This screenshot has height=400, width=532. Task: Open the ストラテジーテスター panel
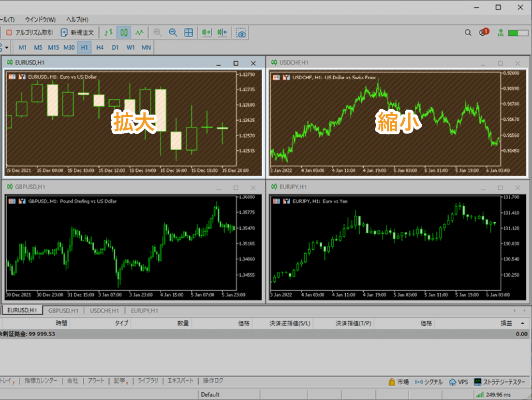pyautogui.click(x=500, y=382)
